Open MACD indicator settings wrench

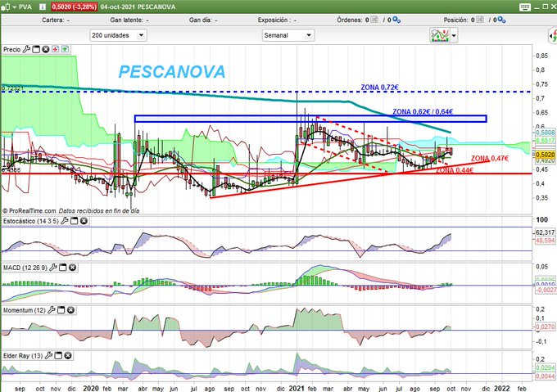[53, 268]
